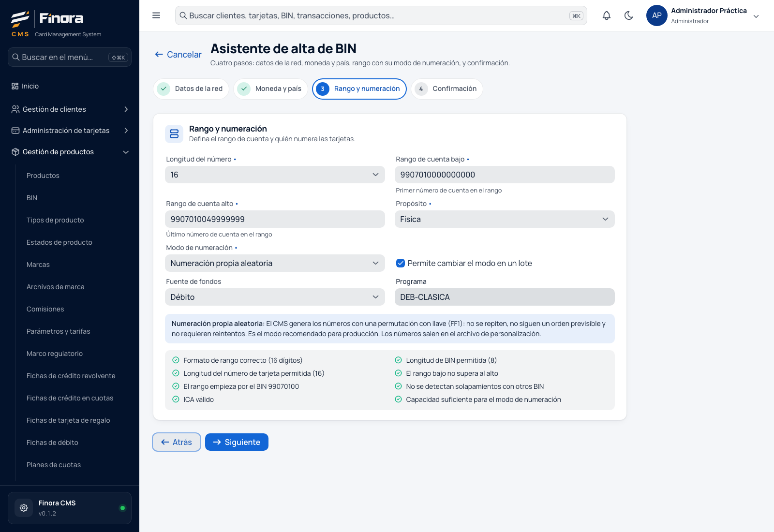Toggle the hamburger sidebar menu icon
Image resolution: width=774 pixels, height=532 pixels.
(156, 15)
